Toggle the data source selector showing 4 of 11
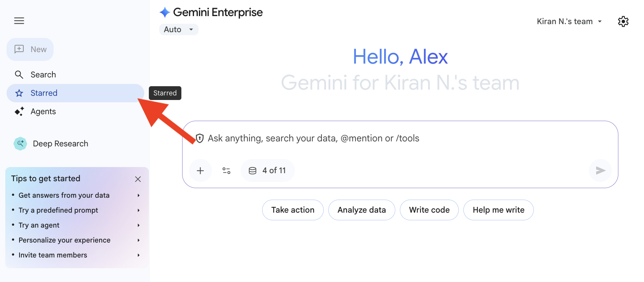The image size is (644, 282). pos(267,171)
